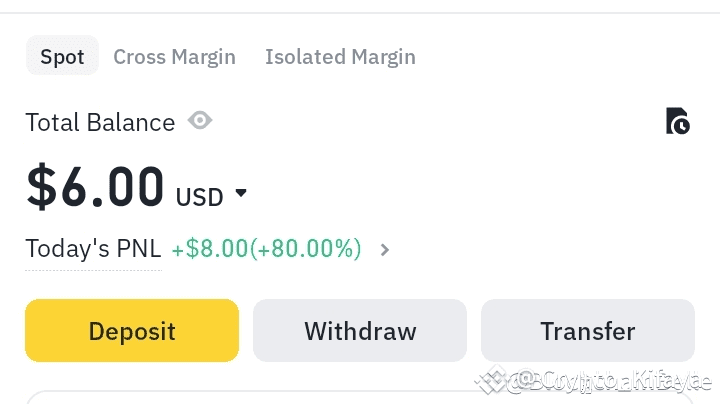Switch to the Isolated Margin tab
Screen dimensions: 720x404
(x=340, y=57)
